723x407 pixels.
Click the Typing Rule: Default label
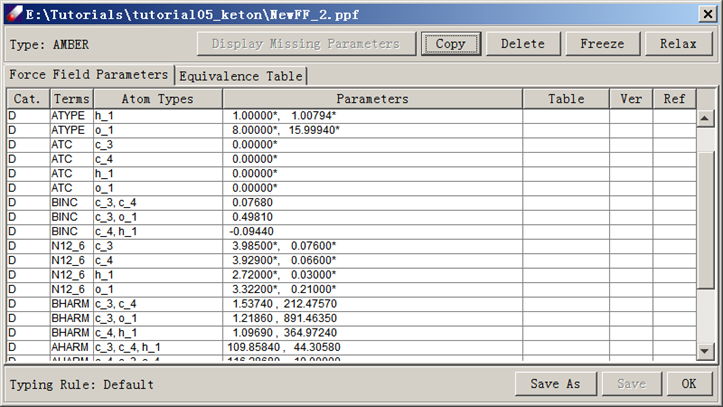coord(82,384)
